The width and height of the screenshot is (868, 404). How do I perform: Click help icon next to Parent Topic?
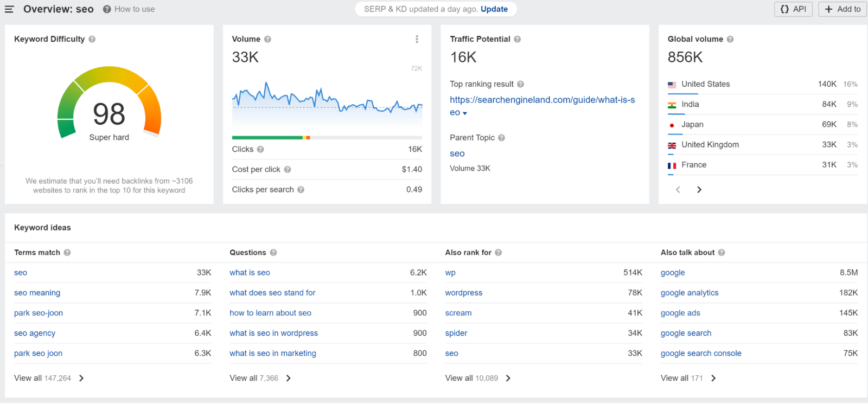pos(502,138)
